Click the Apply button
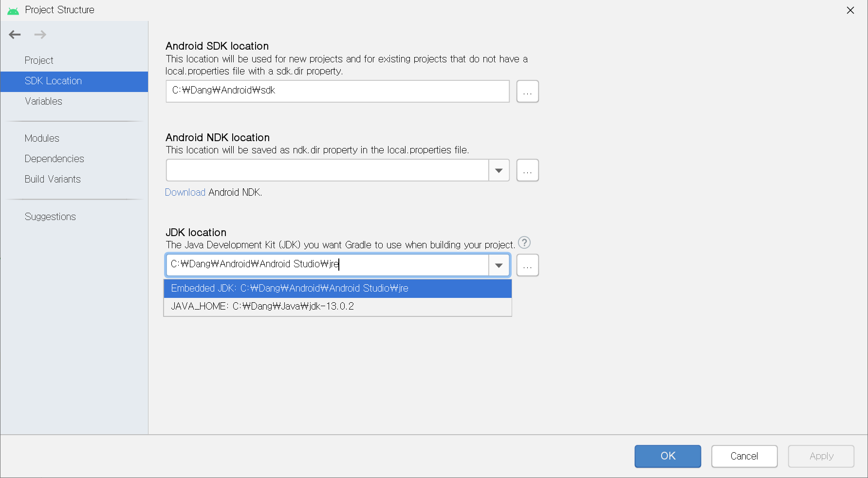Screen dimensions: 868x478 pos(821,456)
